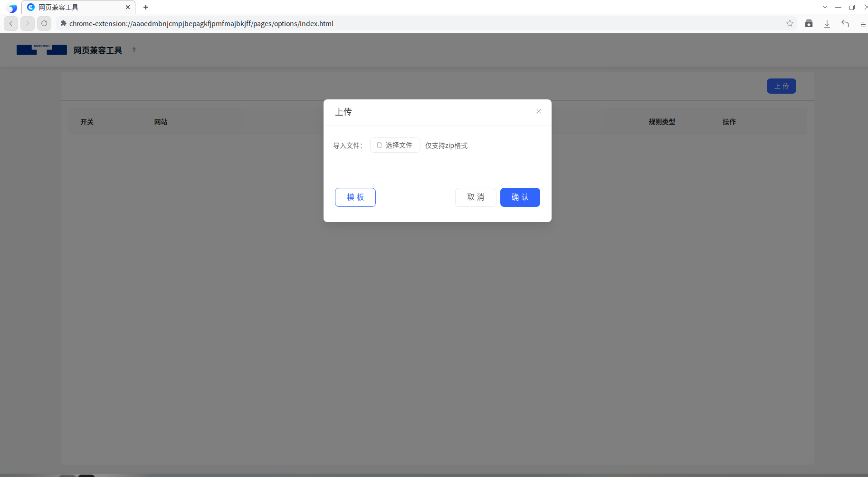Image resolution: width=868 pixels, height=477 pixels.
Task: Click the 模板 template button
Action: (x=355, y=197)
